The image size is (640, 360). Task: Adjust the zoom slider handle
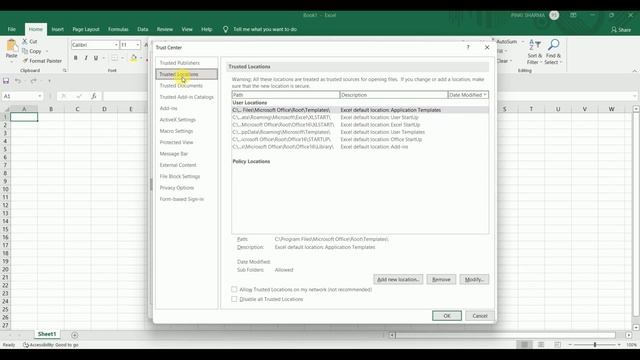click(x=595, y=345)
